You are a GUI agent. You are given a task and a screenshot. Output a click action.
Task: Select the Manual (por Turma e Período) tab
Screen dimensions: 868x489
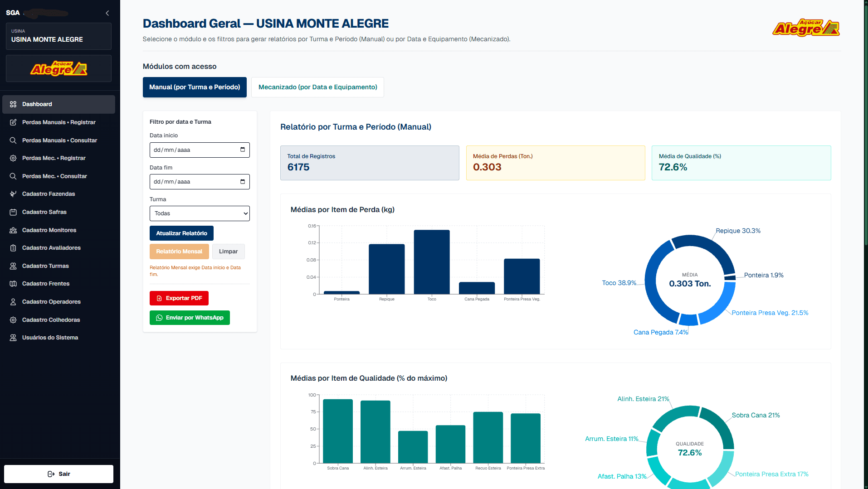tap(195, 87)
